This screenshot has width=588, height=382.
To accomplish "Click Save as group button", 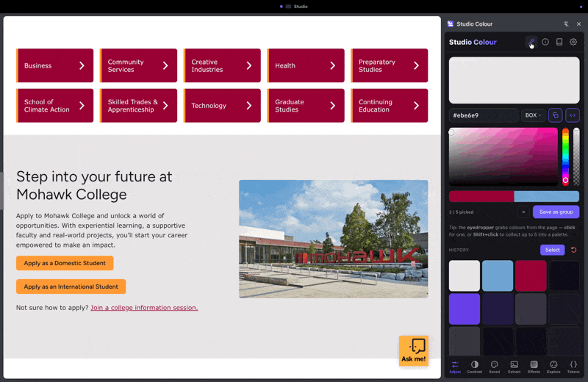I will click(x=556, y=212).
